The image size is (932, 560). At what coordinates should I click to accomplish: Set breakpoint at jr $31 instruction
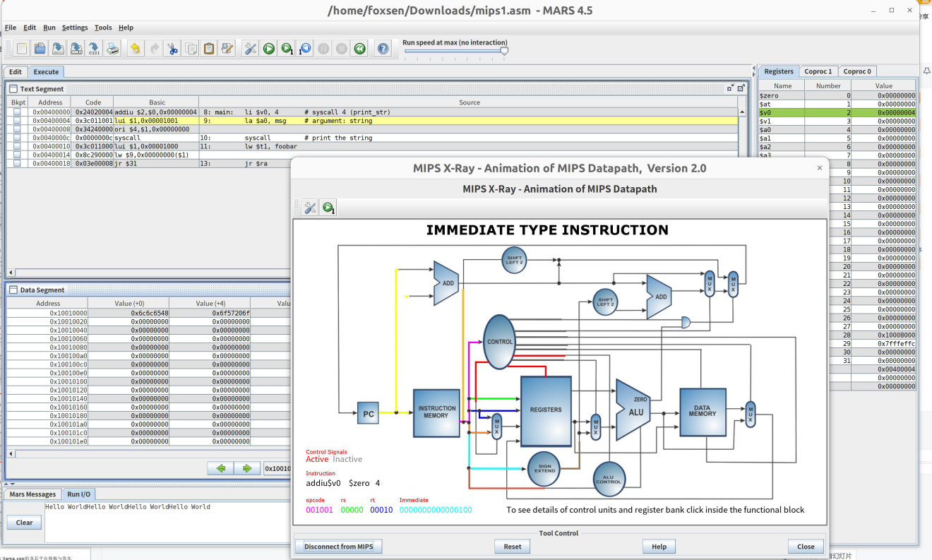(x=17, y=163)
